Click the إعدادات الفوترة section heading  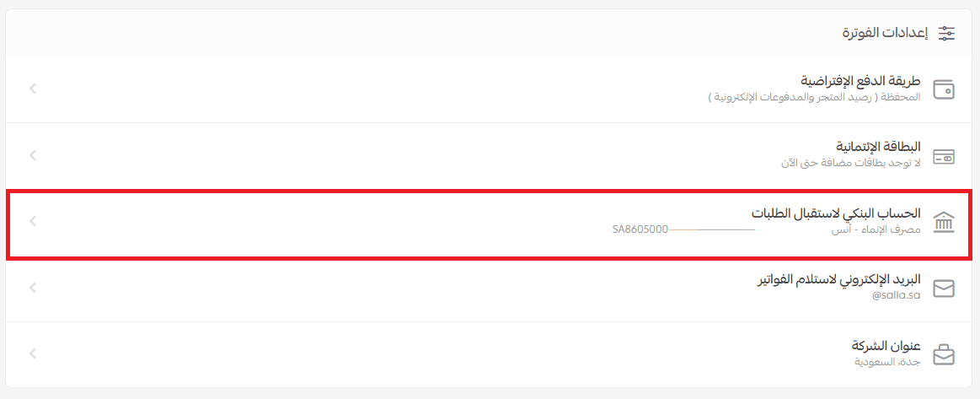pos(885,34)
